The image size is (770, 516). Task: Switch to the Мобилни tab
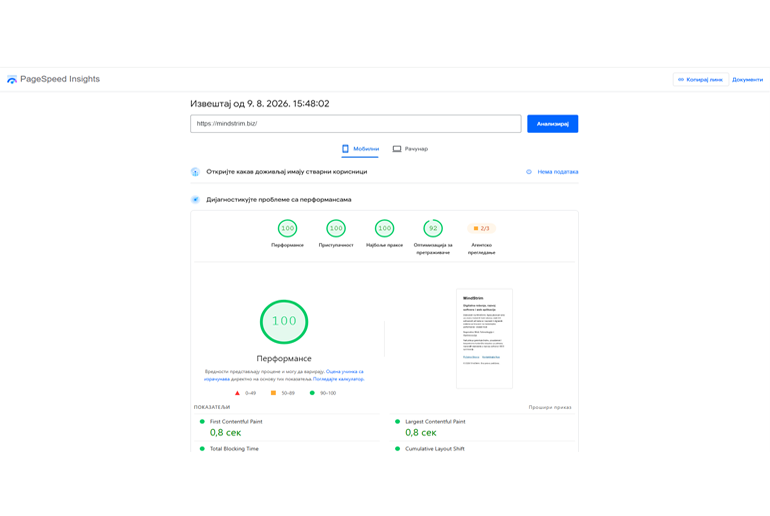(x=360, y=149)
